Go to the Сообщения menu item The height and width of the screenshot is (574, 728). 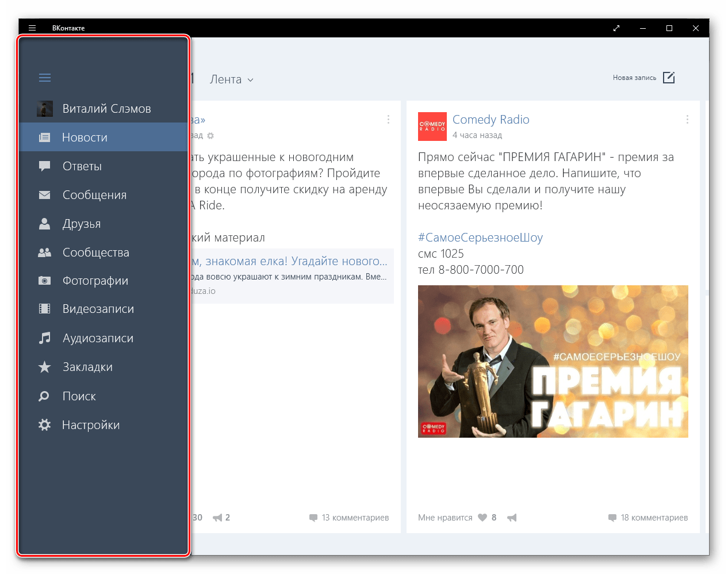[104, 195]
